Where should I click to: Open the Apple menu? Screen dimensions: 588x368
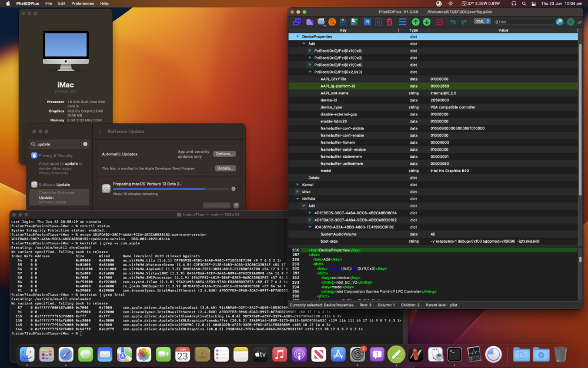tap(8, 4)
